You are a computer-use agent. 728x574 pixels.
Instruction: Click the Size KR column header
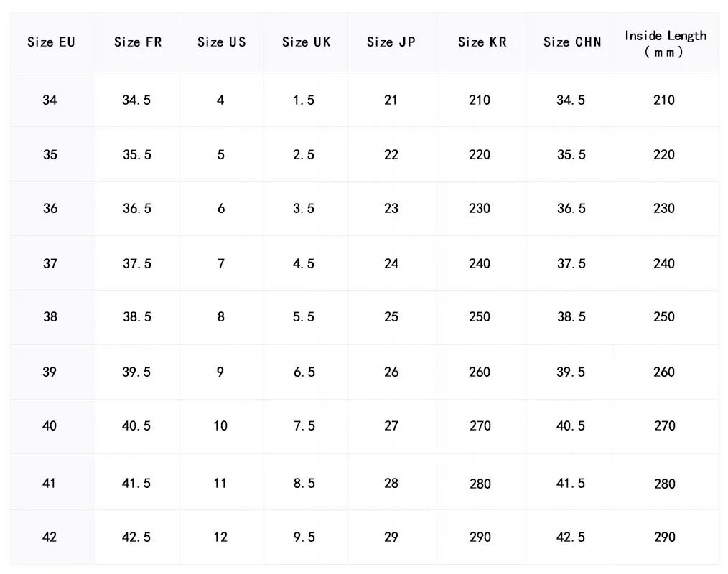[482, 42]
